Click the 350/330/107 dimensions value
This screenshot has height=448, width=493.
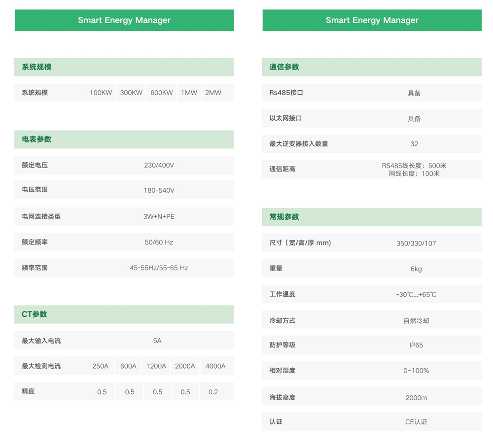coord(416,243)
